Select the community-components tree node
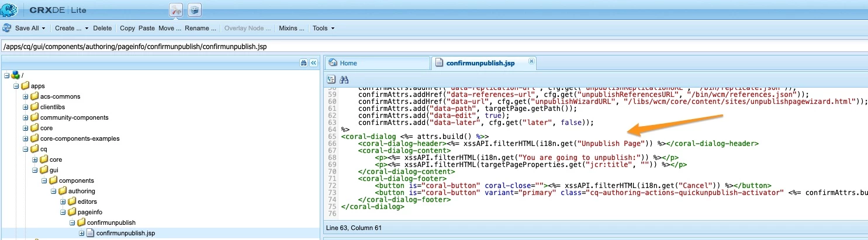The image size is (868, 240). (x=74, y=117)
